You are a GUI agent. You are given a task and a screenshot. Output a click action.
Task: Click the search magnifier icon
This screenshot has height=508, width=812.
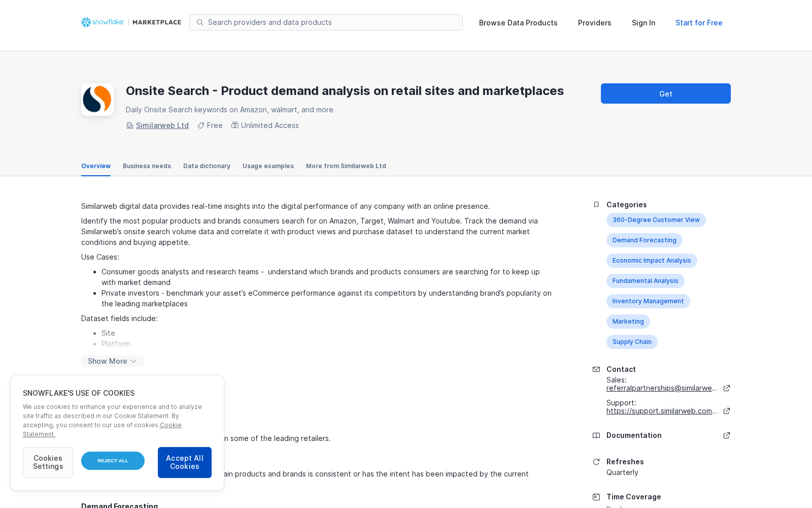click(x=200, y=22)
